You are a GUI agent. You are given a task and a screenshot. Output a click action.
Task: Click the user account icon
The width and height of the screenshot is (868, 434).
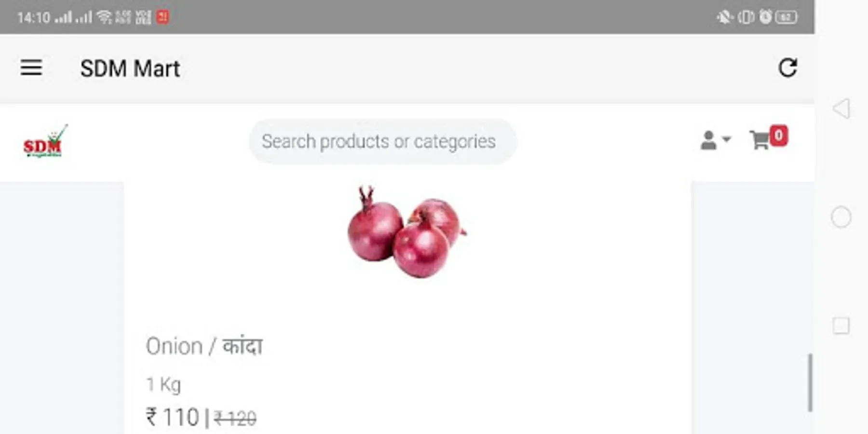tap(708, 140)
